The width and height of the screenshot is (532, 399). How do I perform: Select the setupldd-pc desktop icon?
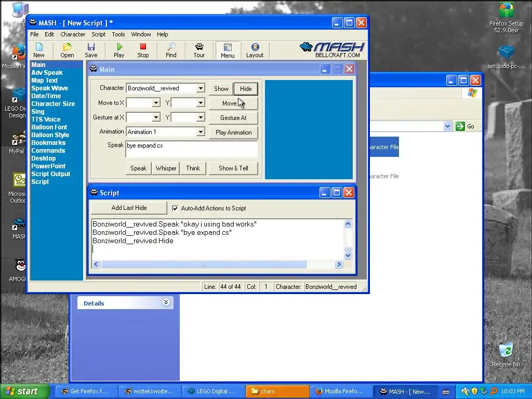(506, 57)
